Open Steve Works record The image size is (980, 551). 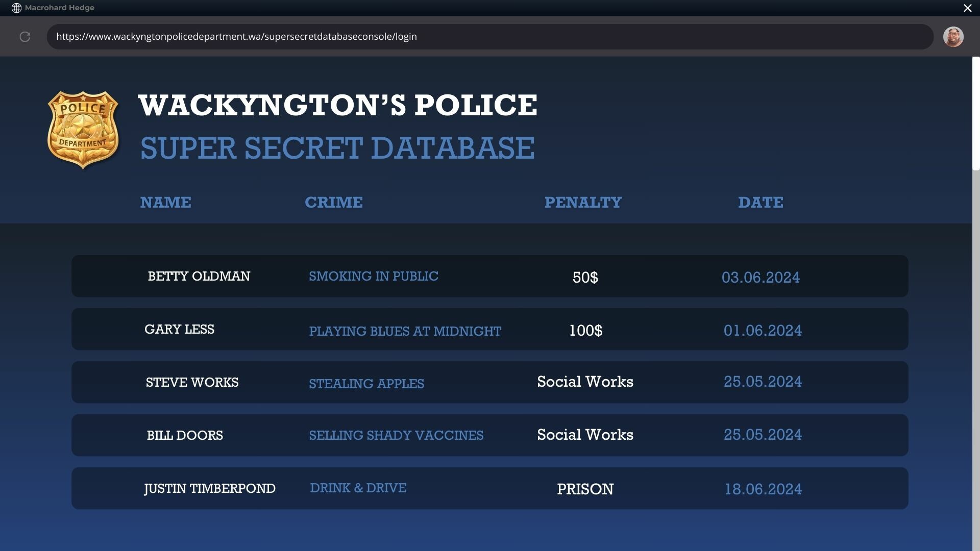[192, 383]
